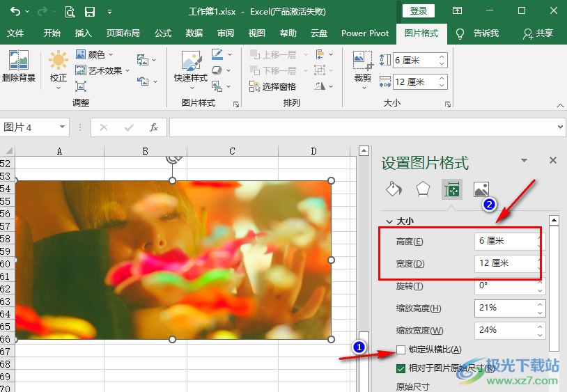Open the Customize Quick Access Toolbar dropdown
Image resolution: width=567 pixels, height=392 pixels.
109,12
